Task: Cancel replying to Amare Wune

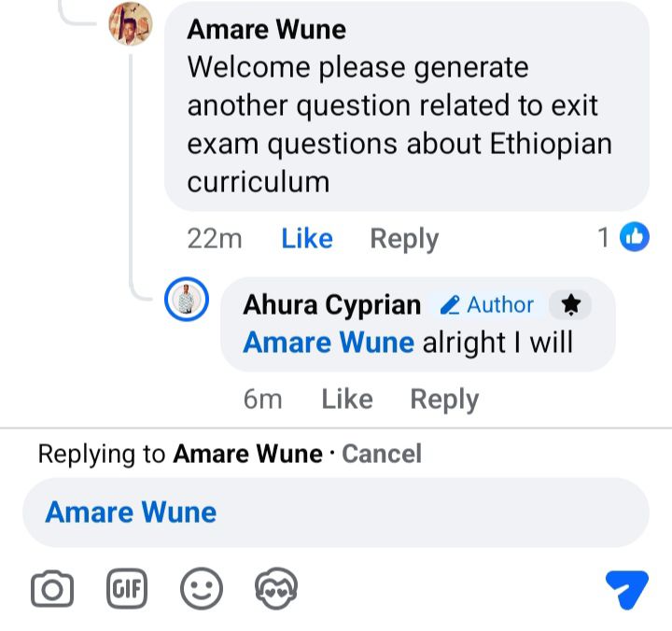Action: 382,454
